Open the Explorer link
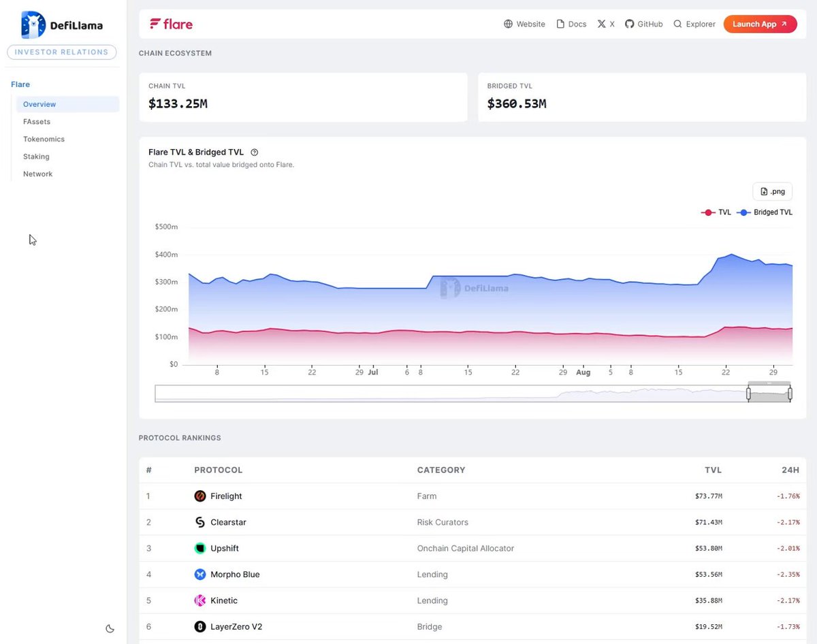This screenshot has height=644, width=817. coord(694,24)
